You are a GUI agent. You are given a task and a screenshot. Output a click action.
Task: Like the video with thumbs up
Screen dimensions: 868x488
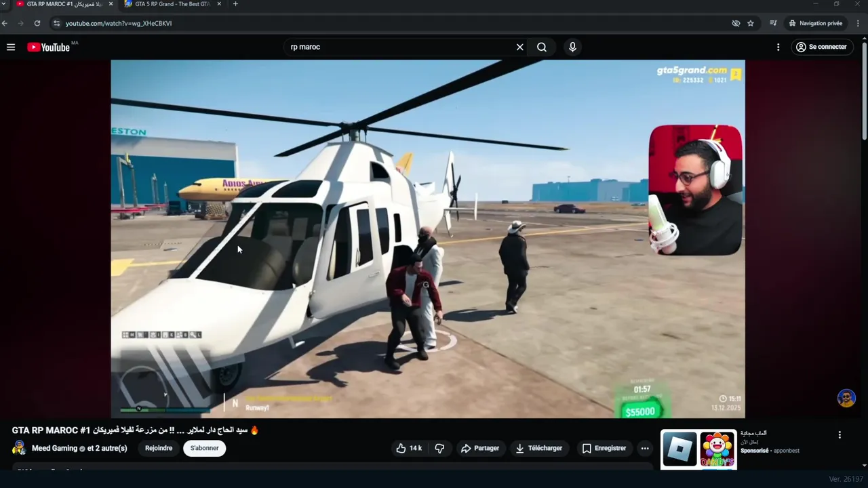[409, 448]
